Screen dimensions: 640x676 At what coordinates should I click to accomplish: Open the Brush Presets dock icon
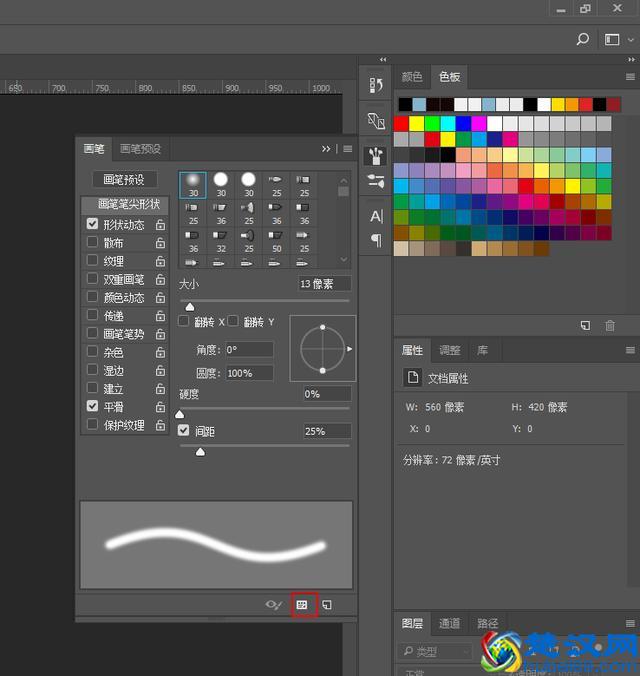pos(376,181)
